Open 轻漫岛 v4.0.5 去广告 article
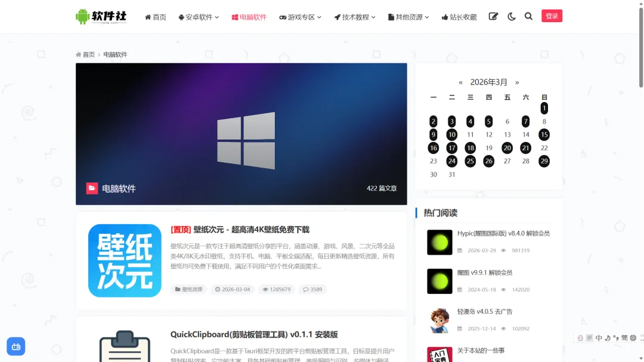 click(485, 311)
